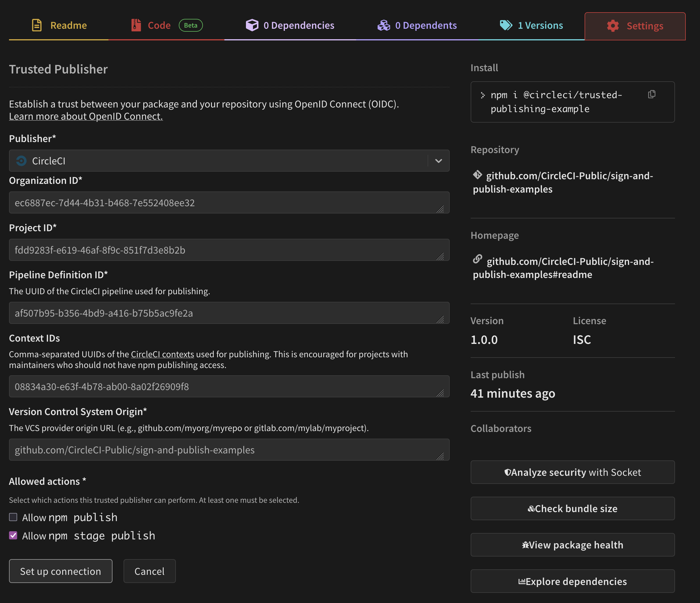Image resolution: width=700 pixels, height=603 pixels.
Task: Expand the Publisher dropdown chevron
Action: pos(438,161)
